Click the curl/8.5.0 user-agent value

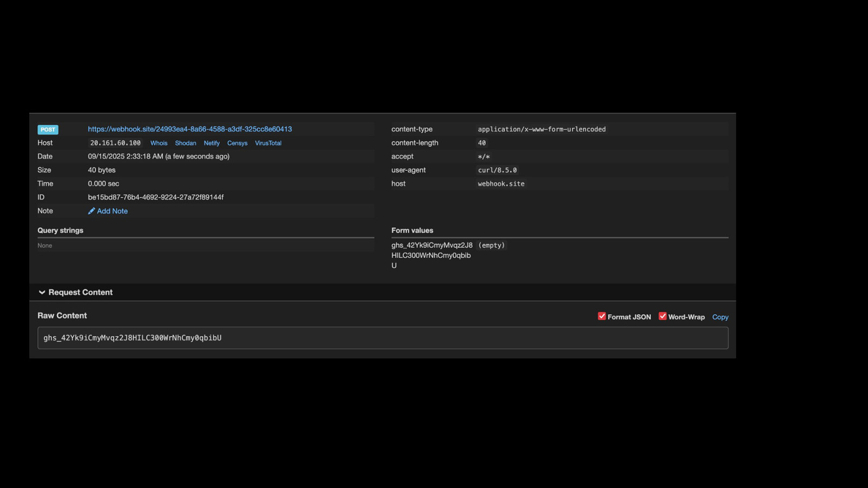coord(497,170)
